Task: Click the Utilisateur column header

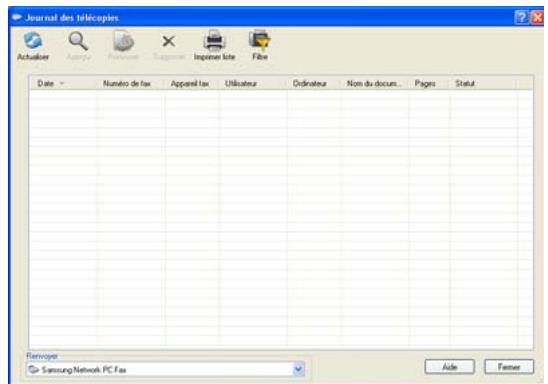Action: [x=253, y=84]
